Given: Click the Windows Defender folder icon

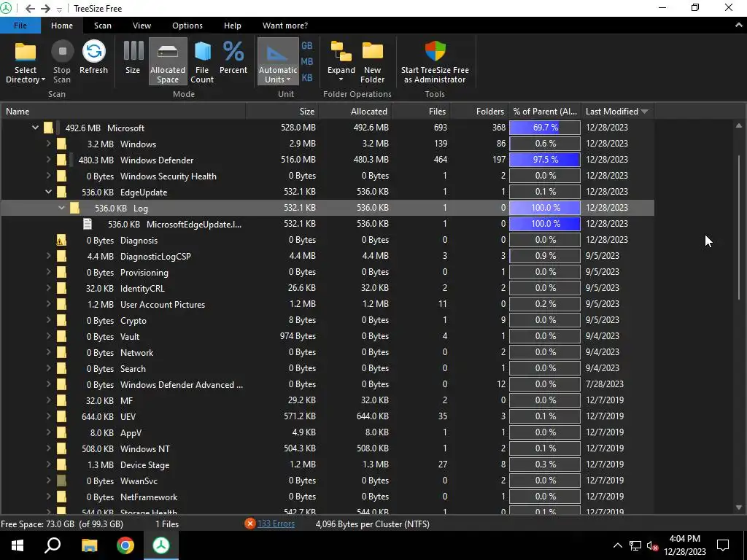Looking at the screenshot, I should point(61,160).
